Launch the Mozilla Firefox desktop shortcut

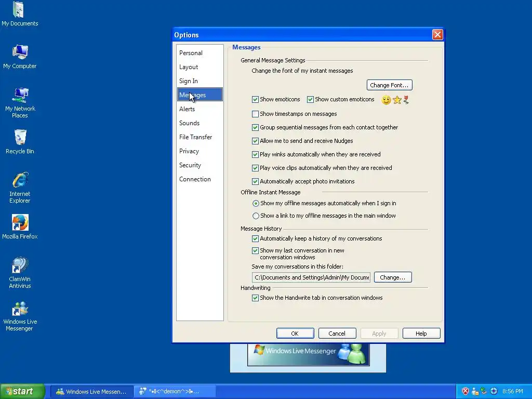20,227
